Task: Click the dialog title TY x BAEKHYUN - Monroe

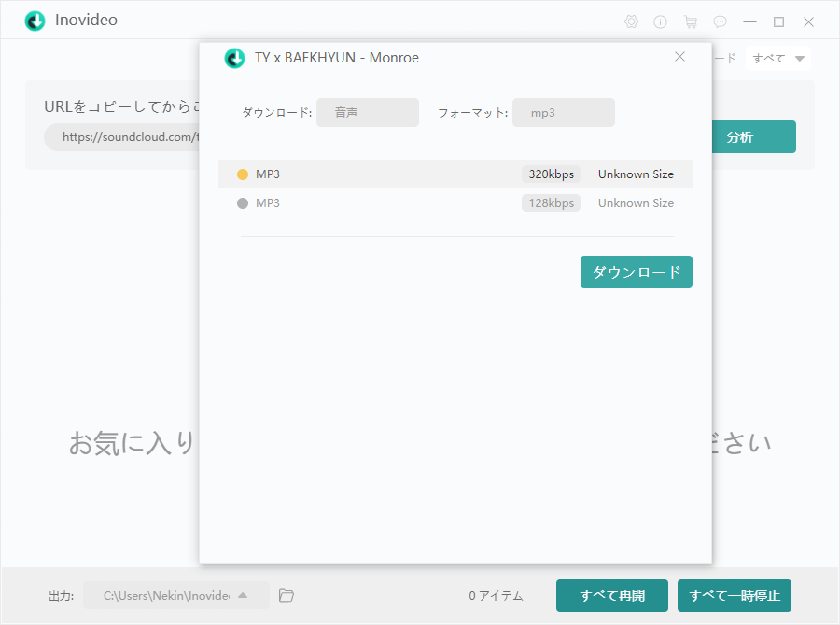Action: tap(336, 58)
